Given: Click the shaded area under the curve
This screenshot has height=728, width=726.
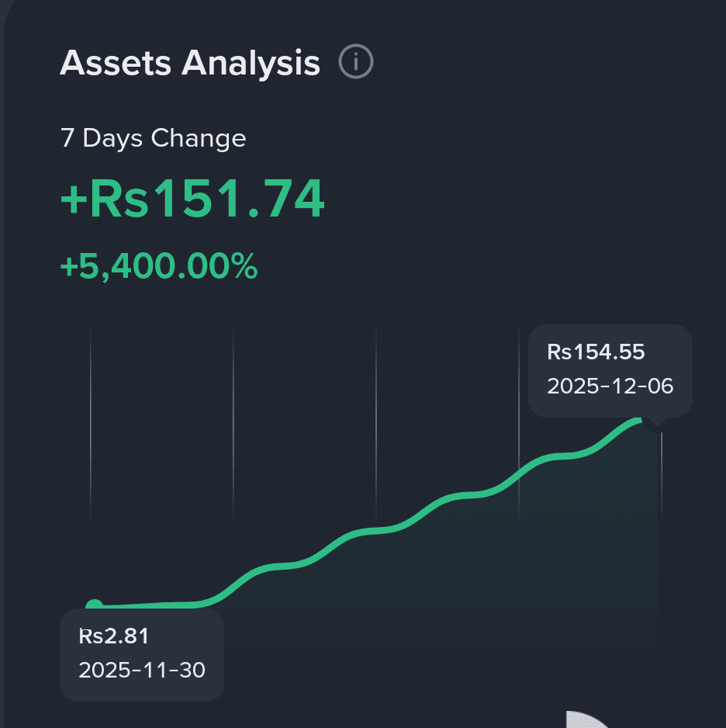Looking at the screenshot, I should click(x=510, y=557).
